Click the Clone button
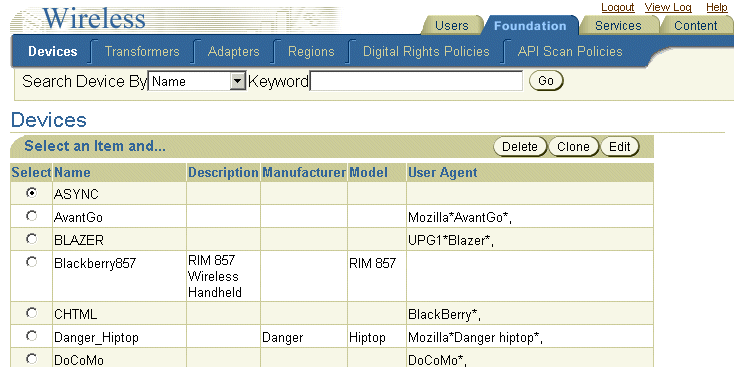Image resolution: width=734 pixels, height=367 pixels. (573, 147)
